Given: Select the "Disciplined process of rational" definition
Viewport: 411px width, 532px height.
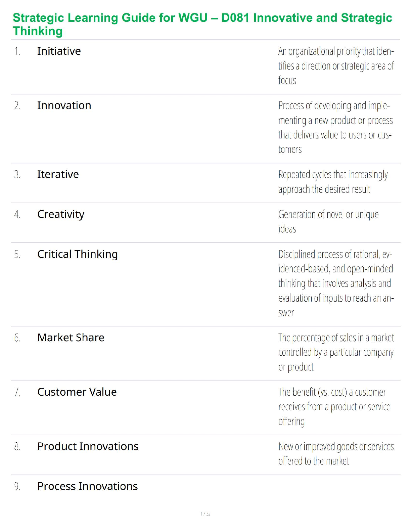Looking at the screenshot, I should [336, 283].
